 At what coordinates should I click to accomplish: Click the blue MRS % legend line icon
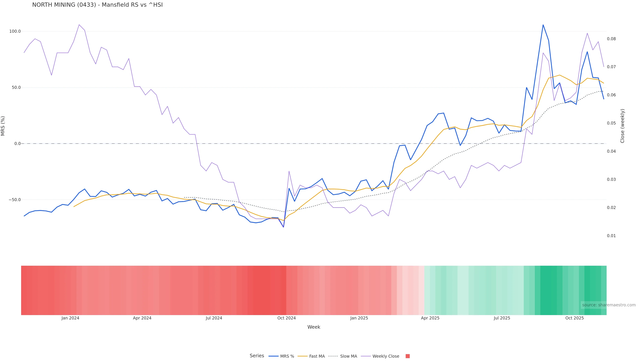[x=273, y=356]
